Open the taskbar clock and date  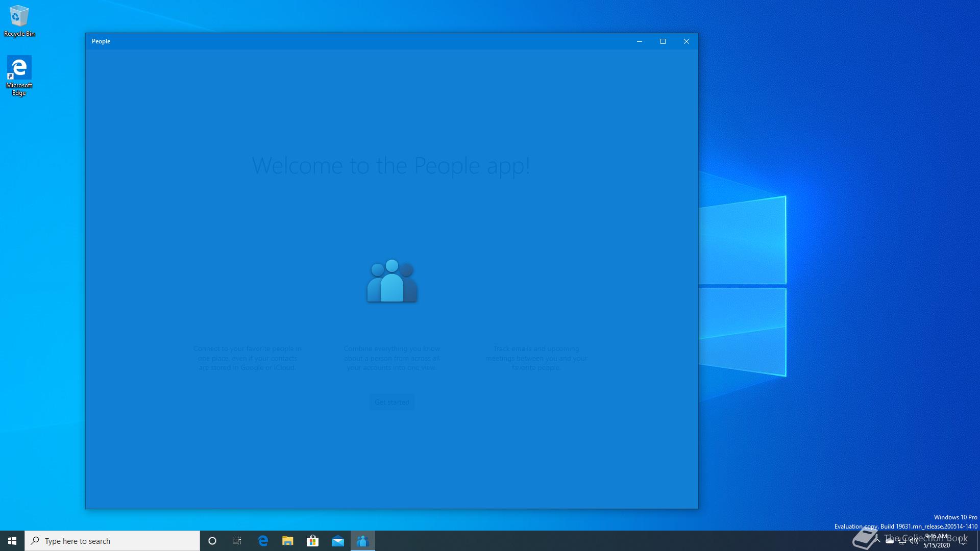pyautogui.click(x=937, y=541)
